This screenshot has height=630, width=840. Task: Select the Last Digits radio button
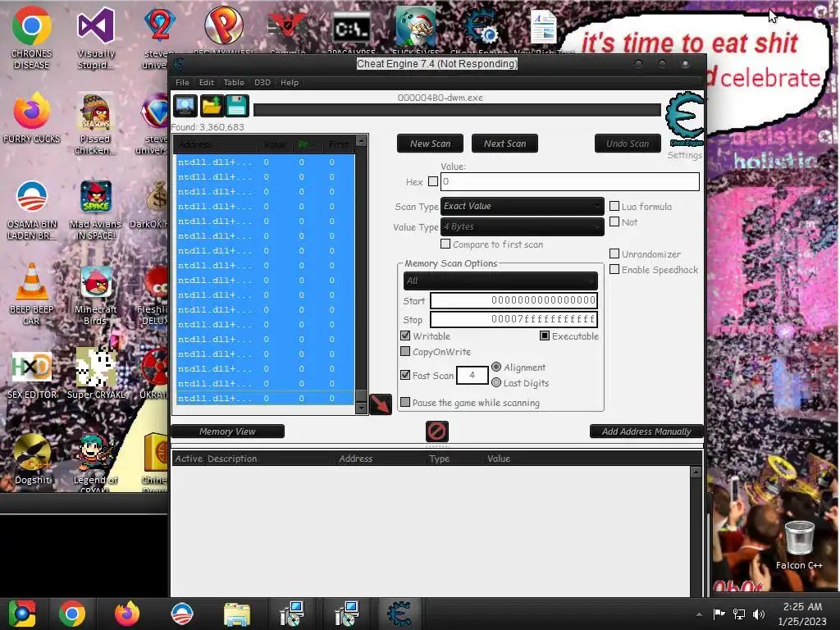[496, 382]
